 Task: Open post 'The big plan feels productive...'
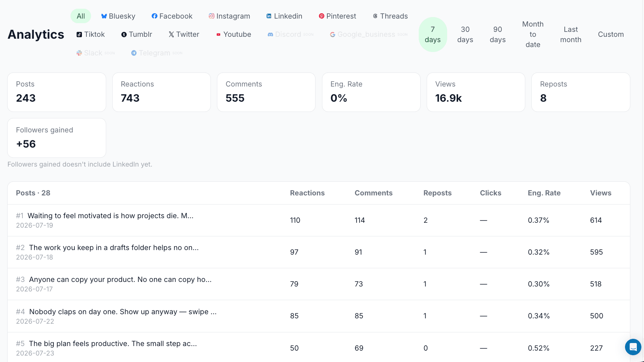pyautogui.click(x=113, y=344)
